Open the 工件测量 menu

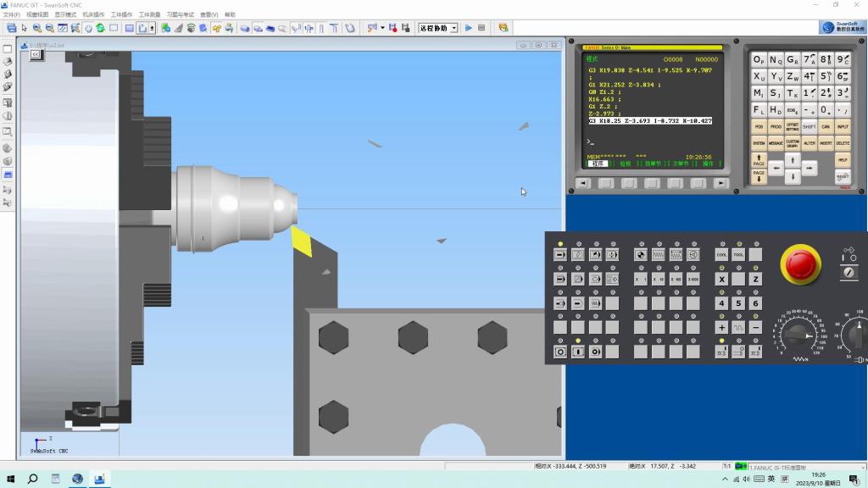pos(149,14)
